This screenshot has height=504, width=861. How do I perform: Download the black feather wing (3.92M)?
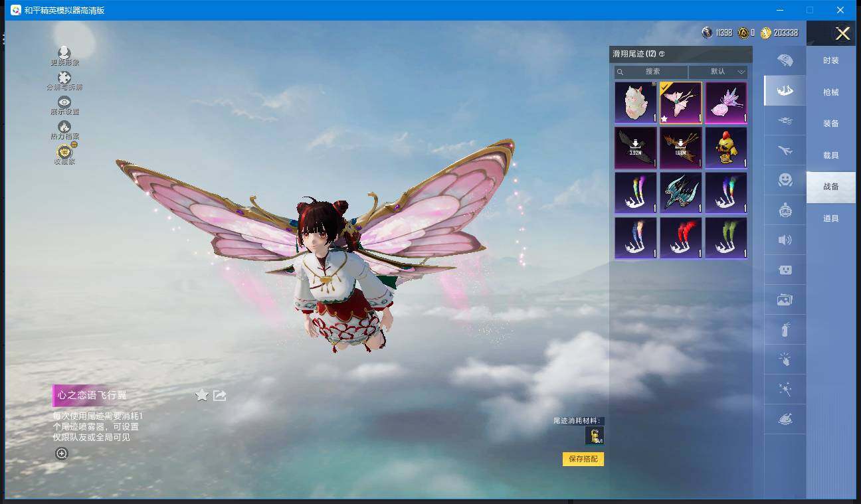point(636,148)
